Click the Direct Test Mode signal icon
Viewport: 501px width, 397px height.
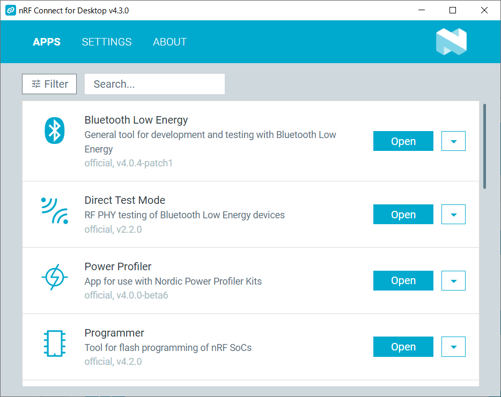55,211
